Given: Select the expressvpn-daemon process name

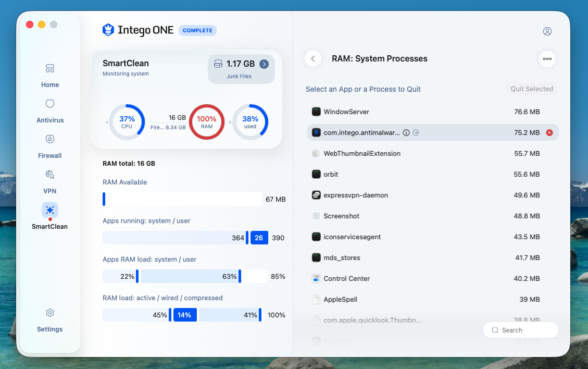Looking at the screenshot, I should click(356, 195).
